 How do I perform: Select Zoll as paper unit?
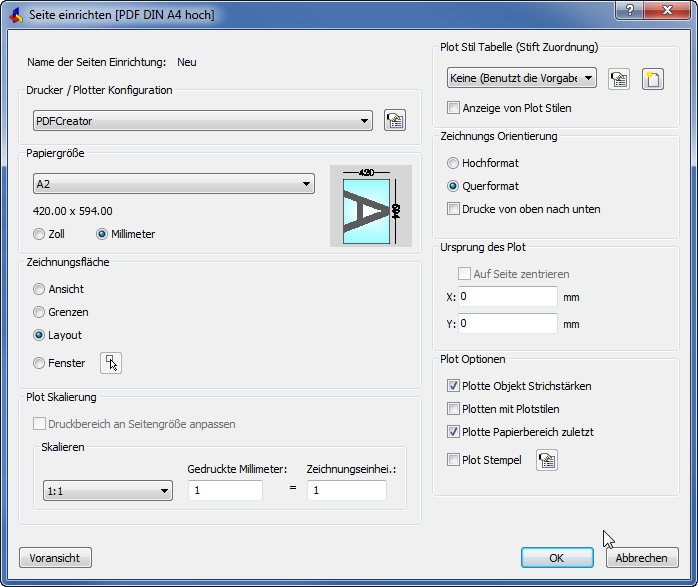click(x=39, y=234)
